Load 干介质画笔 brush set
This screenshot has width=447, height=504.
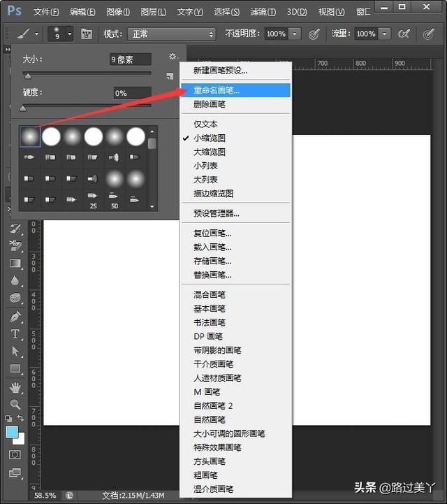[x=235, y=364]
